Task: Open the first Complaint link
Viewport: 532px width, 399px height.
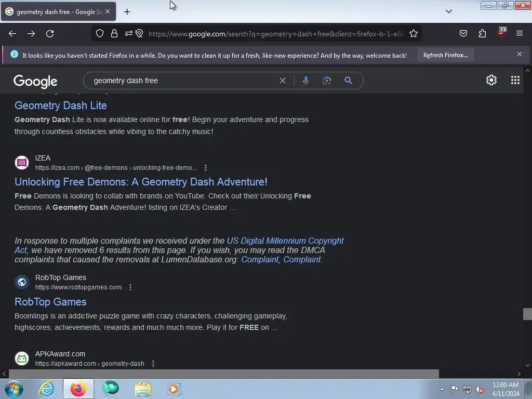Action: pyautogui.click(x=260, y=260)
